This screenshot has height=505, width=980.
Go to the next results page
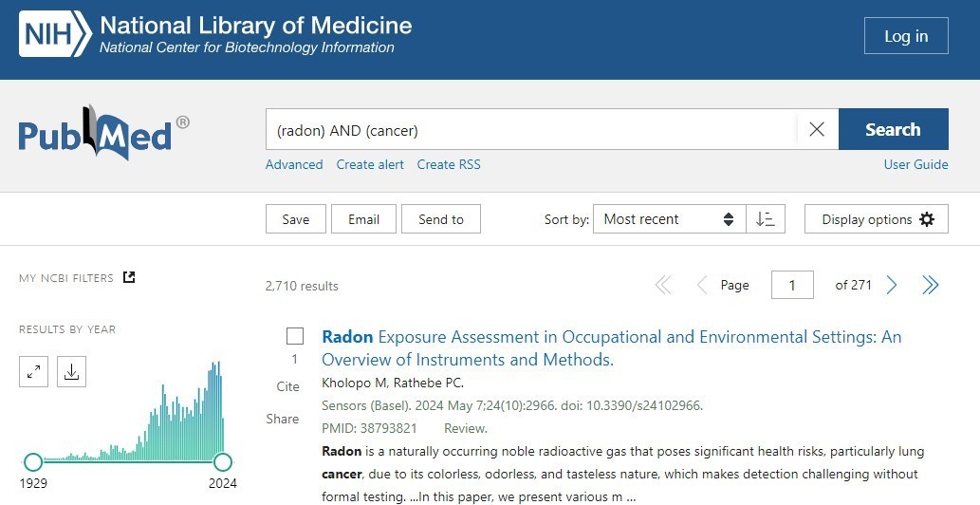(x=892, y=285)
